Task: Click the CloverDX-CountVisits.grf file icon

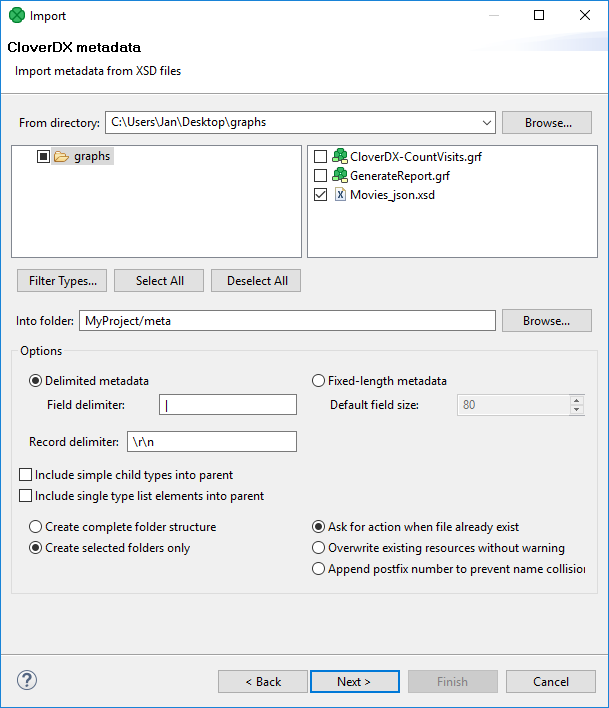Action: tap(339, 157)
